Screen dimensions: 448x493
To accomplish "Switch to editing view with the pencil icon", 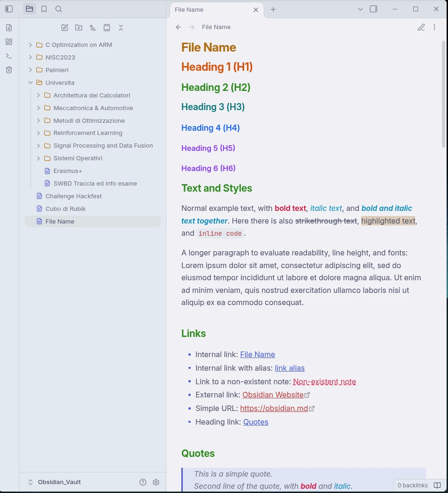I will tap(421, 27).
